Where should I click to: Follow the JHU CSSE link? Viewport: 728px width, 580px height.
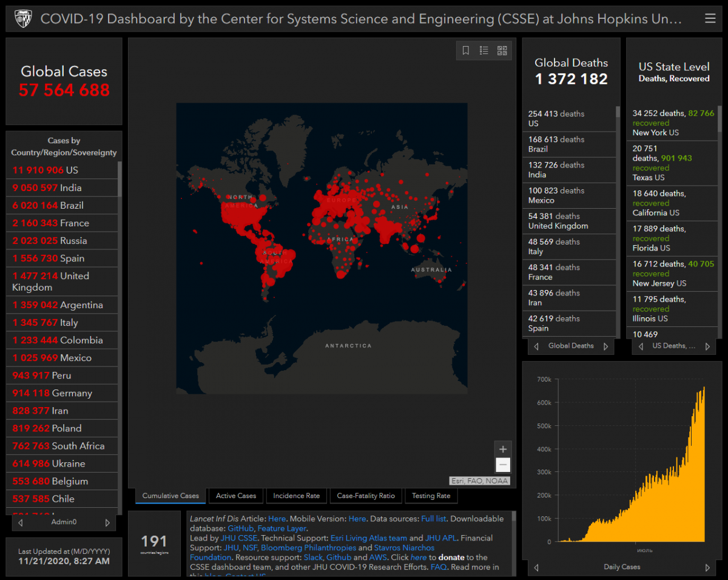click(x=240, y=538)
